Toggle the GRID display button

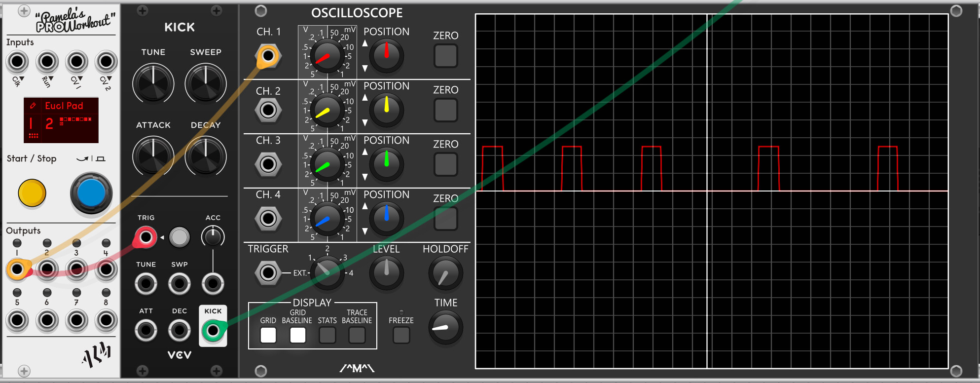(268, 335)
